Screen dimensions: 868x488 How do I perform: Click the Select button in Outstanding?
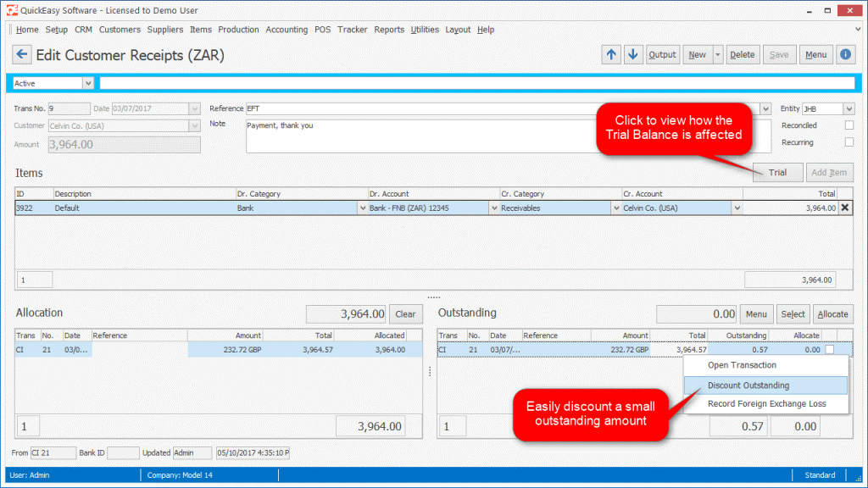[793, 314]
